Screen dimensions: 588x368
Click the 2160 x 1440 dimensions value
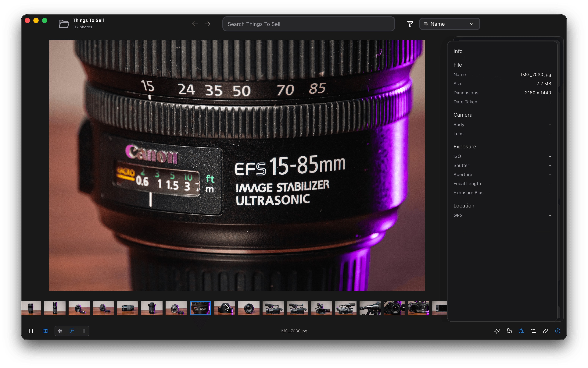point(538,93)
